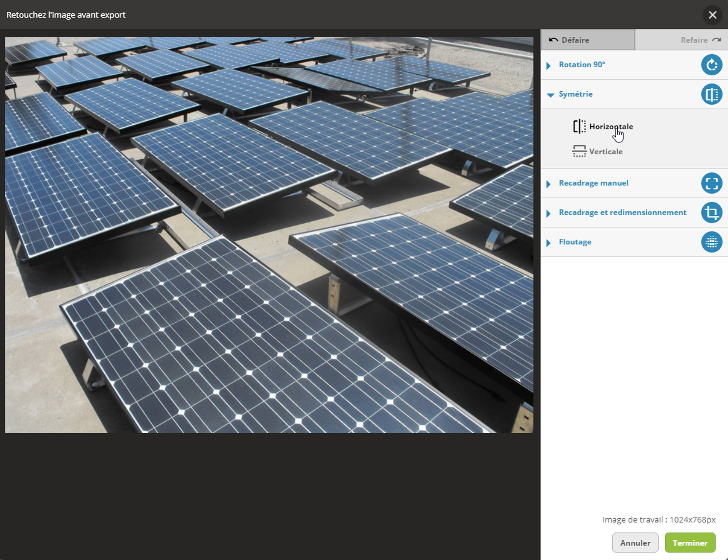Expand the Recadrage manuel section arrow

tap(549, 184)
